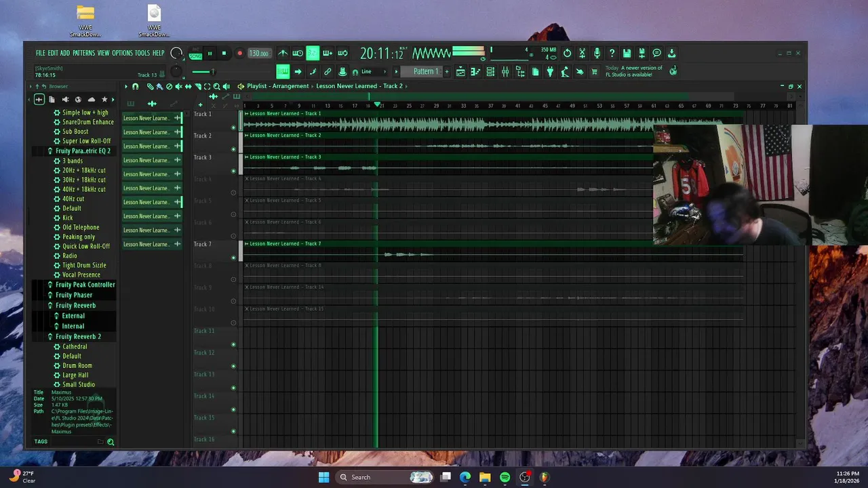
Task: Open the playlist view icon
Action: tap(460, 71)
